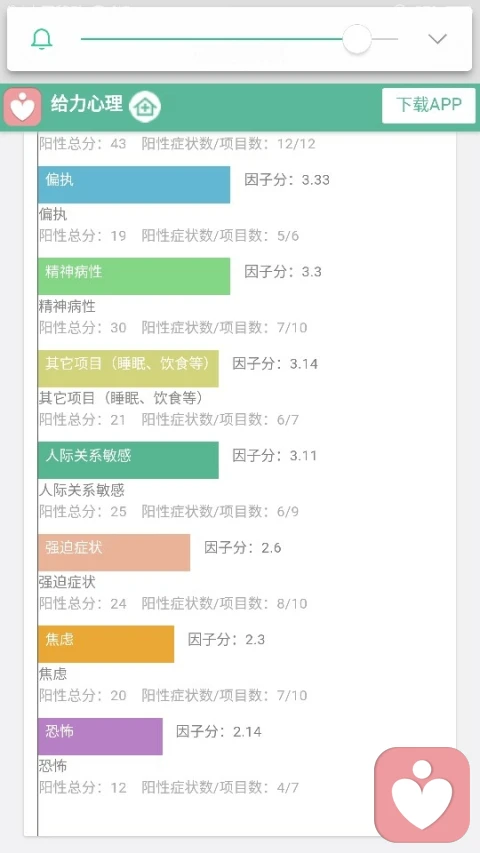Click the volume slider handle
480x853 pixels.
357,39
